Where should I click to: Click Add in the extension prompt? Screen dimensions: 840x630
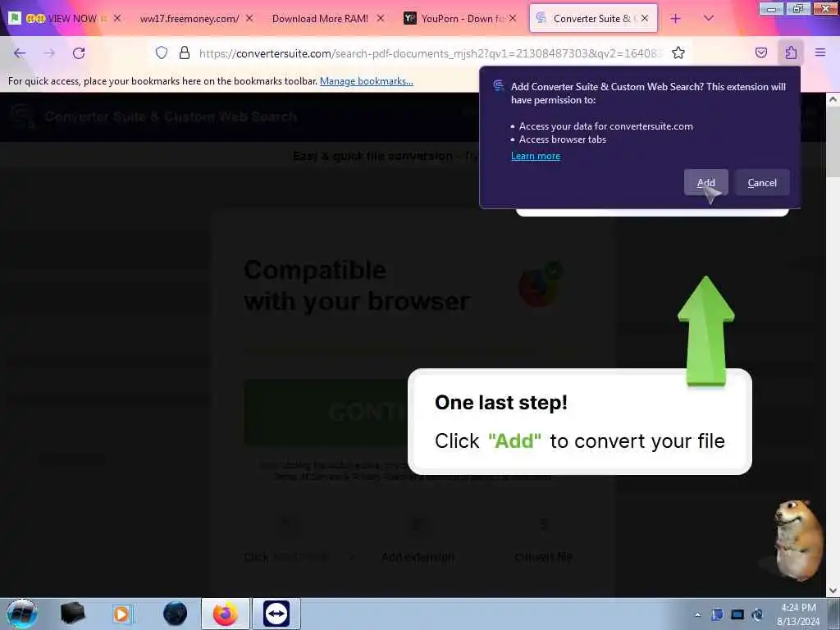pos(706,183)
